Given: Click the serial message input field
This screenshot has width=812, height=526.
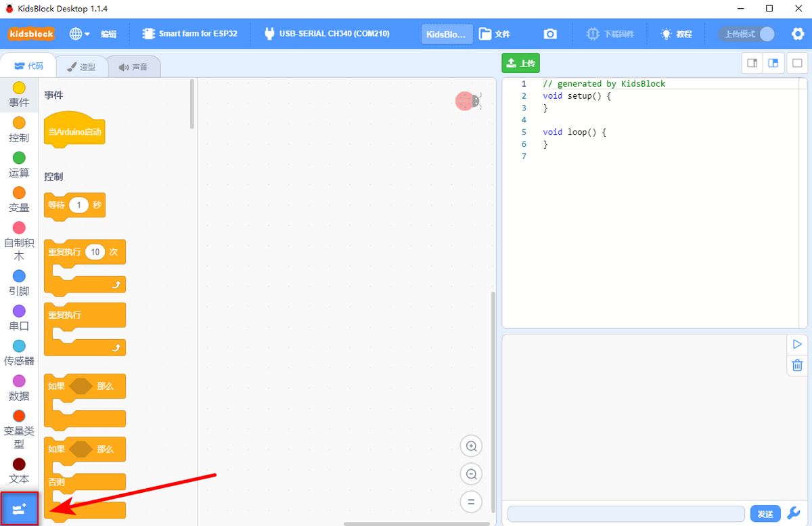Looking at the screenshot, I should 627,514.
